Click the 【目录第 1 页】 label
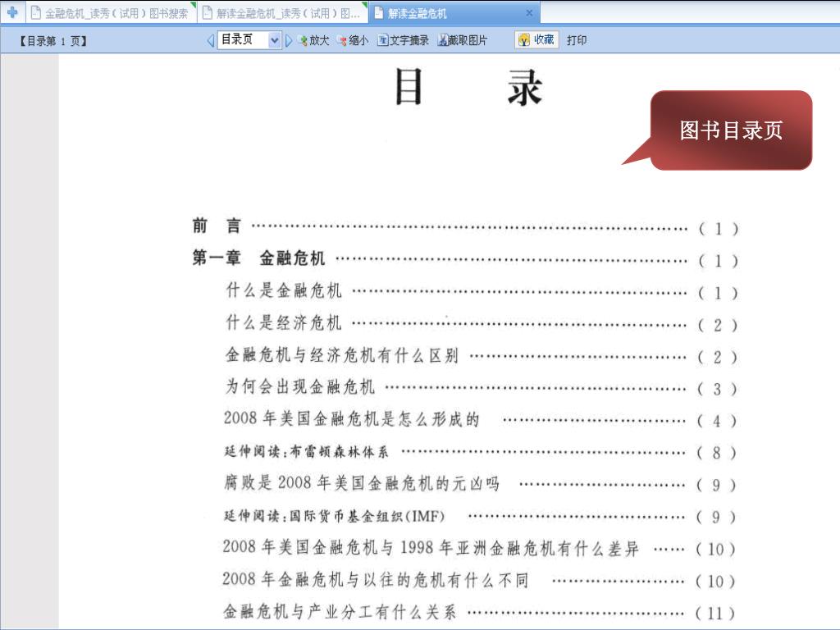This screenshot has height=630, width=840. pos(53,41)
